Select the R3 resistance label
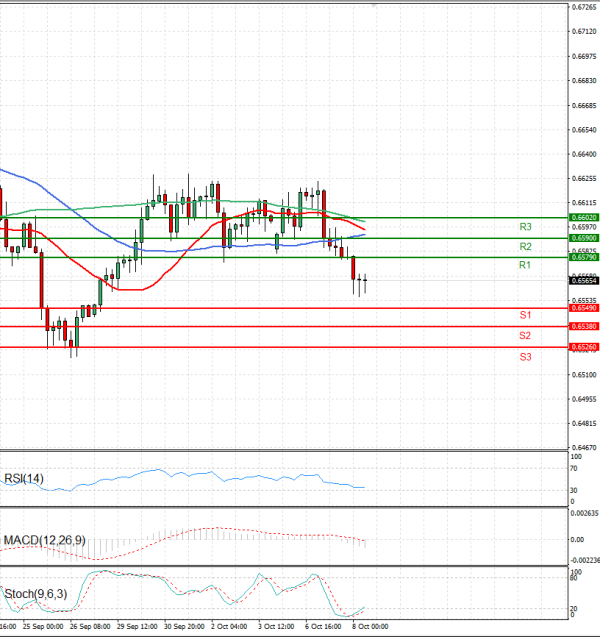This screenshot has height=637, width=600. 525,228
